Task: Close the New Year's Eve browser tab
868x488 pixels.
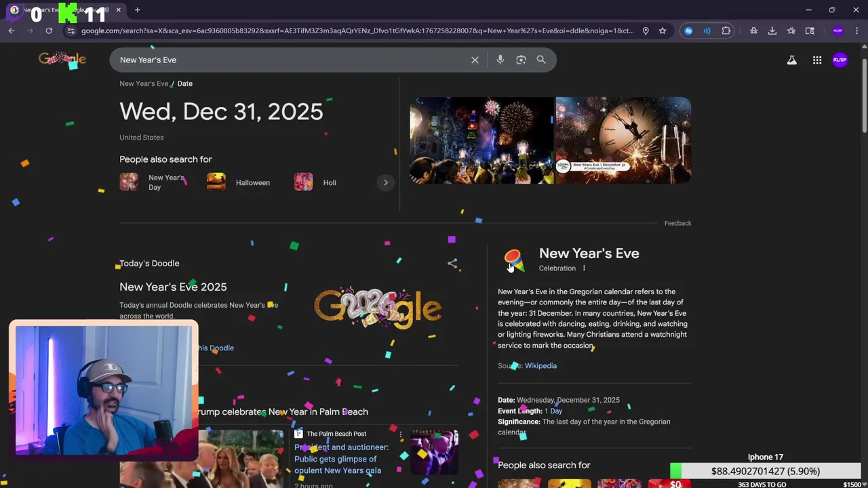Action: tap(119, 10)
